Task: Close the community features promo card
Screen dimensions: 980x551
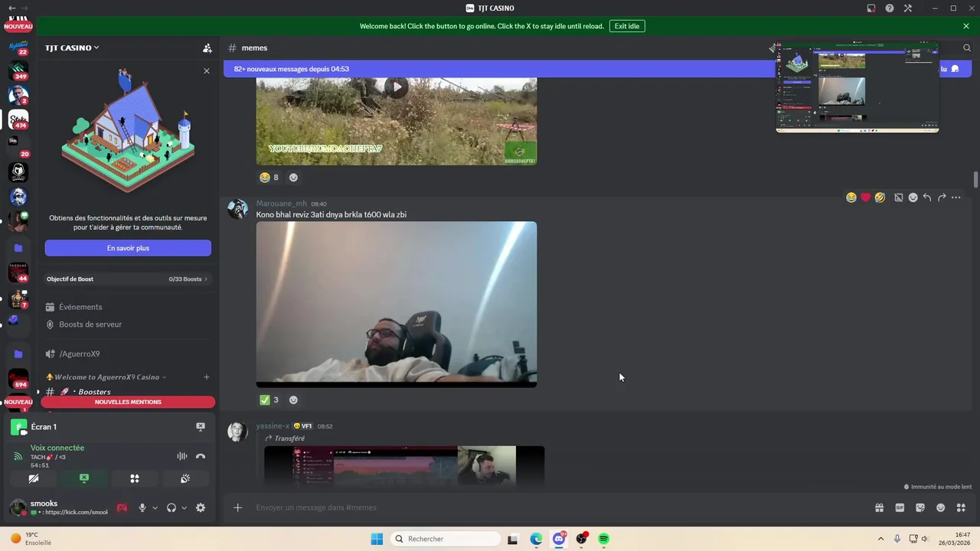Action: 206,70
